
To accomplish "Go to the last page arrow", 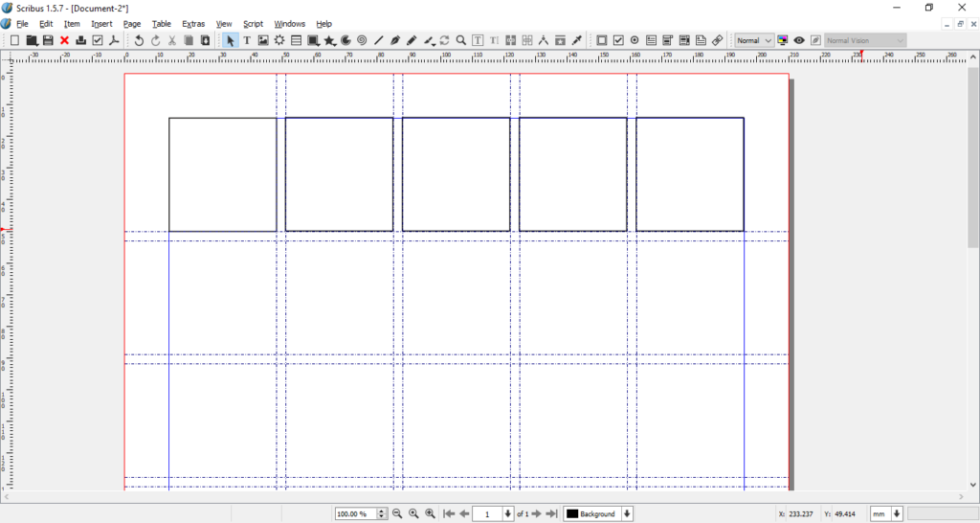I will tap(551, 513).
